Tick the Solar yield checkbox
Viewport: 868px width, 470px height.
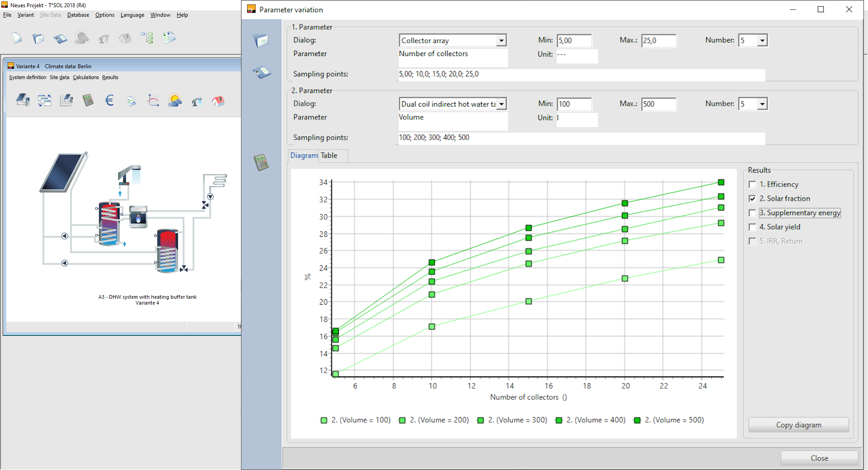tap(752, 227)
